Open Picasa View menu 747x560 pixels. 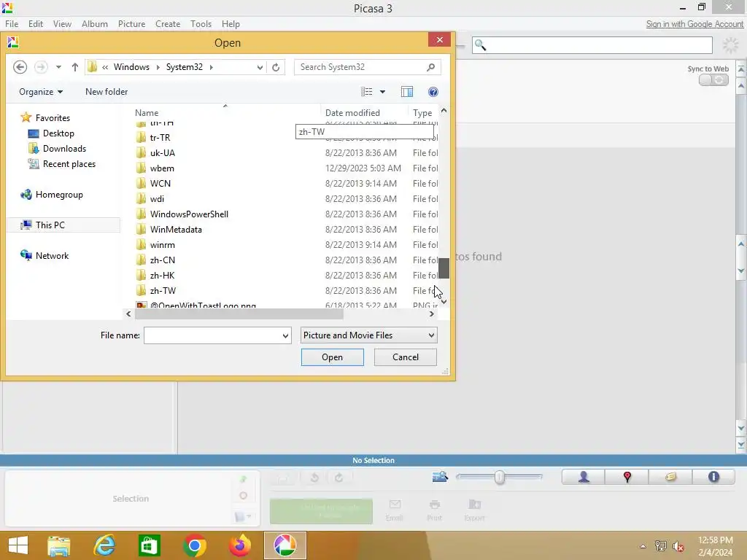point(62,24)
